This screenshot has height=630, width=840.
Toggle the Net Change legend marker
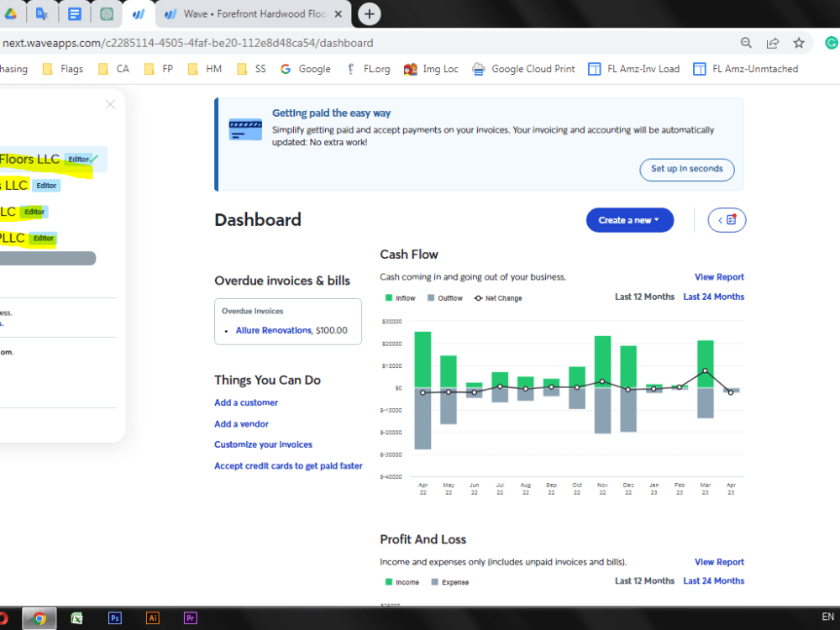click(479, 298)
